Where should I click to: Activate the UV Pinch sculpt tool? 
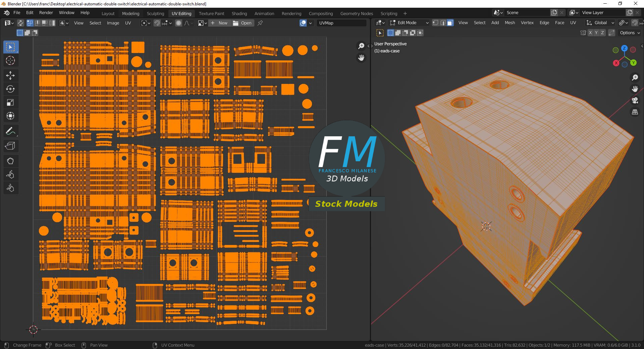pos(11,188)
